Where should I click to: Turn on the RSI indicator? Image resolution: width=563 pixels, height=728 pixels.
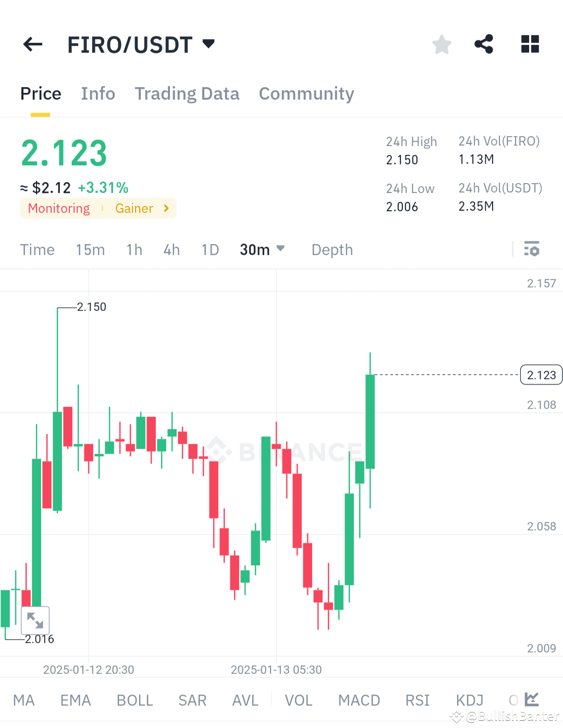point(417,700)
